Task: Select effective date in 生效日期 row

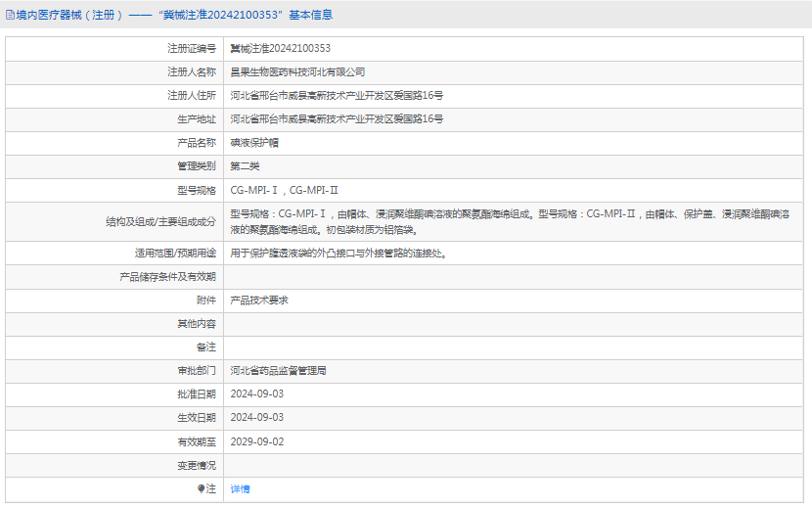Action: tap(257, 417)
